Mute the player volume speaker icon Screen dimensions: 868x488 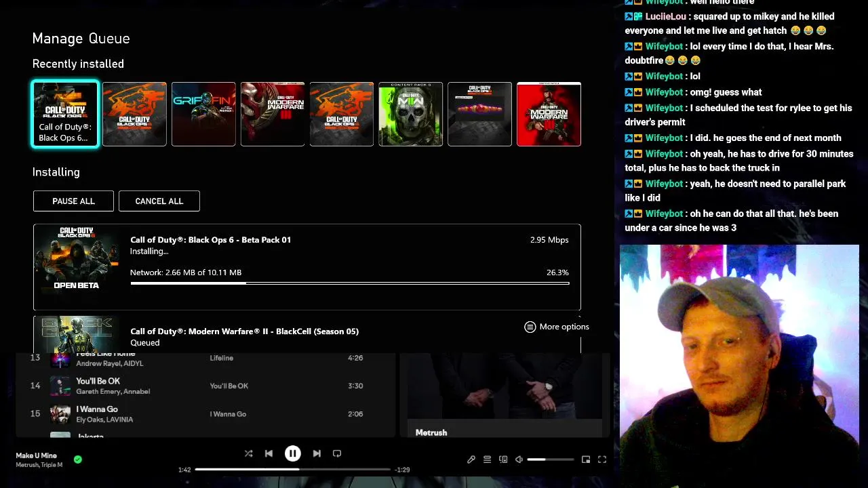tap(519, 460)
